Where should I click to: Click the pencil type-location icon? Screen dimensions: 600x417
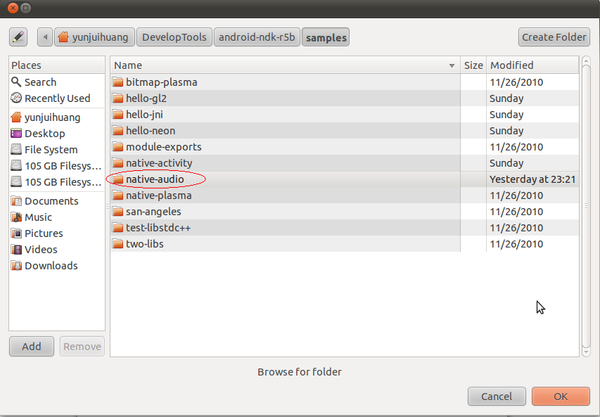(x=18, y=37)
